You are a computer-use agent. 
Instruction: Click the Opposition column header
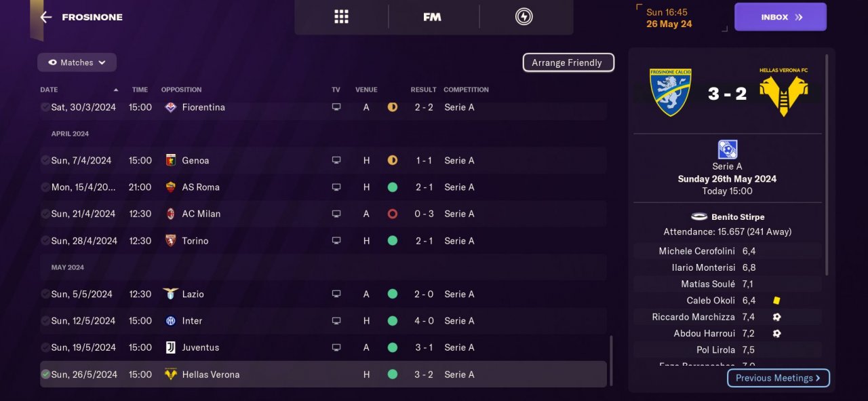pos(181,90)
